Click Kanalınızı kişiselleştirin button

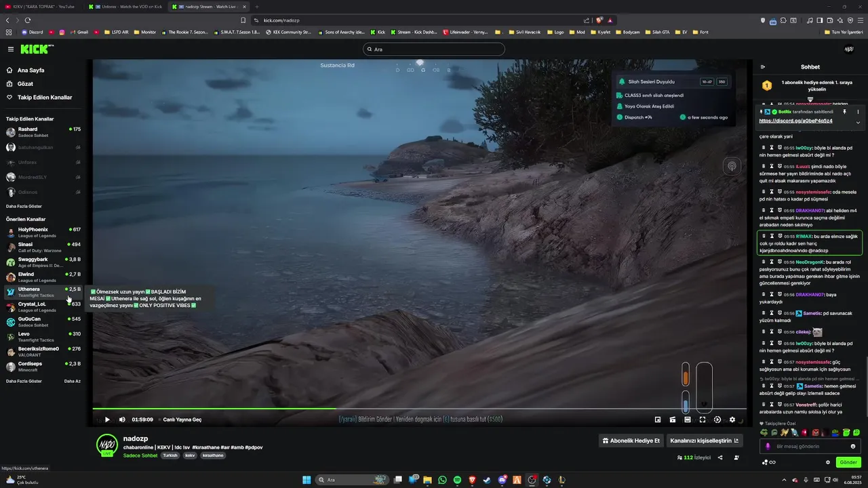705,441
